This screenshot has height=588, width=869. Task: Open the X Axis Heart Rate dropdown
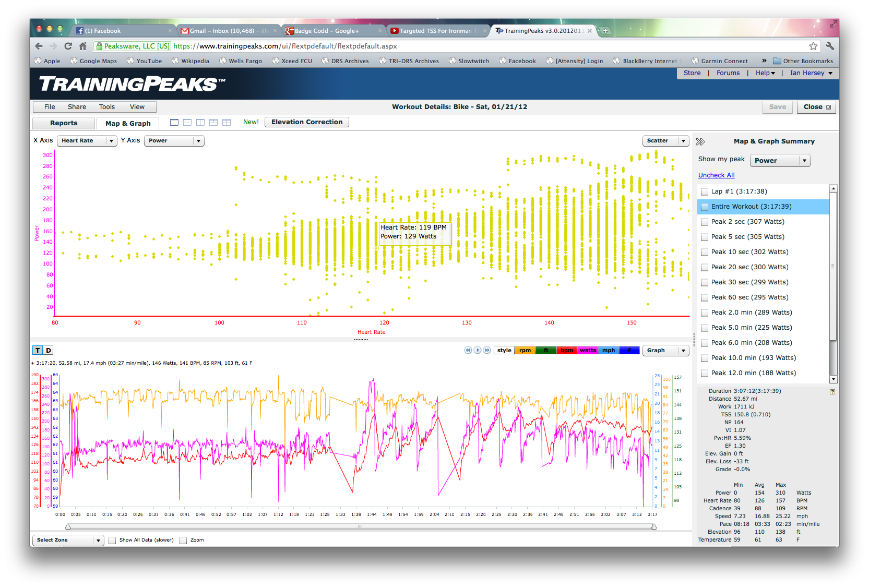tap(87, 141)
